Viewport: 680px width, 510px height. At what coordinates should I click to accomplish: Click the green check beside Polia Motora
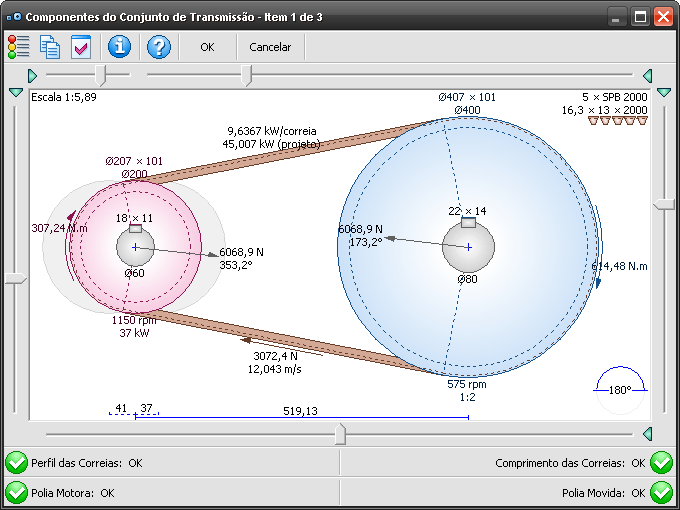pos(16,493)
